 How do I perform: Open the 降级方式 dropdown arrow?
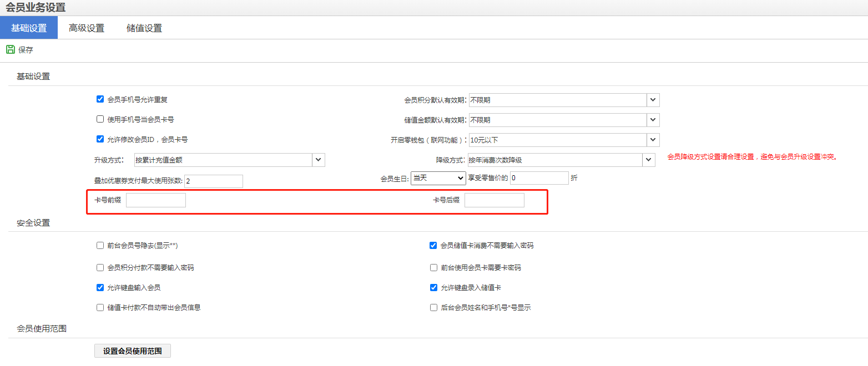point(649,160)
